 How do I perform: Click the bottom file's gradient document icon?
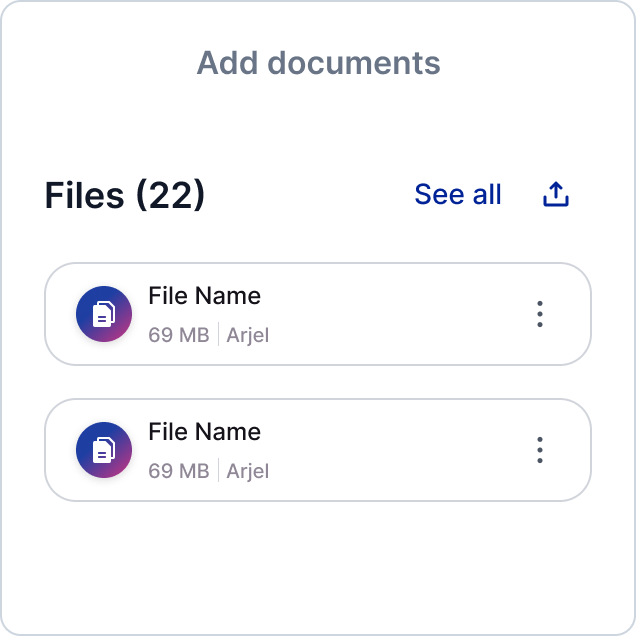tap(104, 450)
